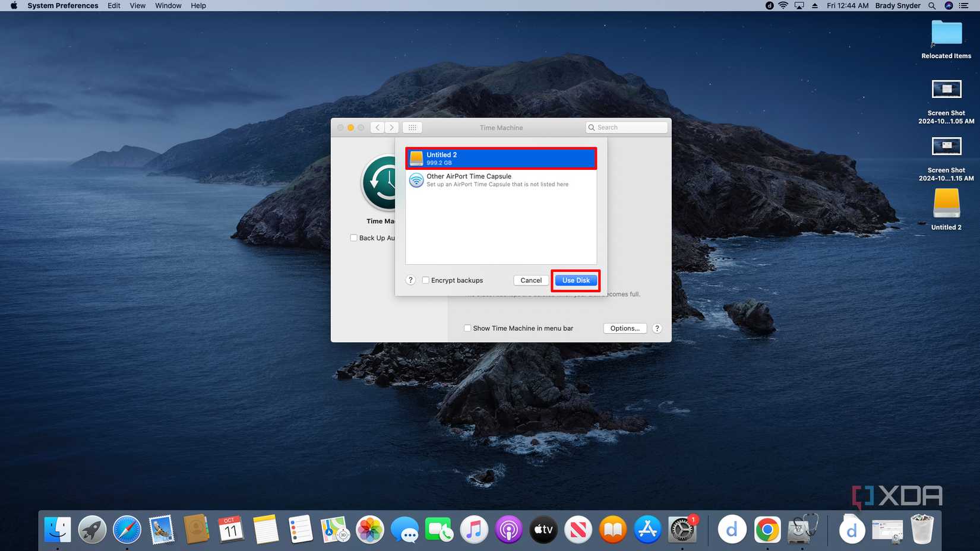Open Notification Center
The width and height of the screenshot is (980, 551).
tap(964, 5)
